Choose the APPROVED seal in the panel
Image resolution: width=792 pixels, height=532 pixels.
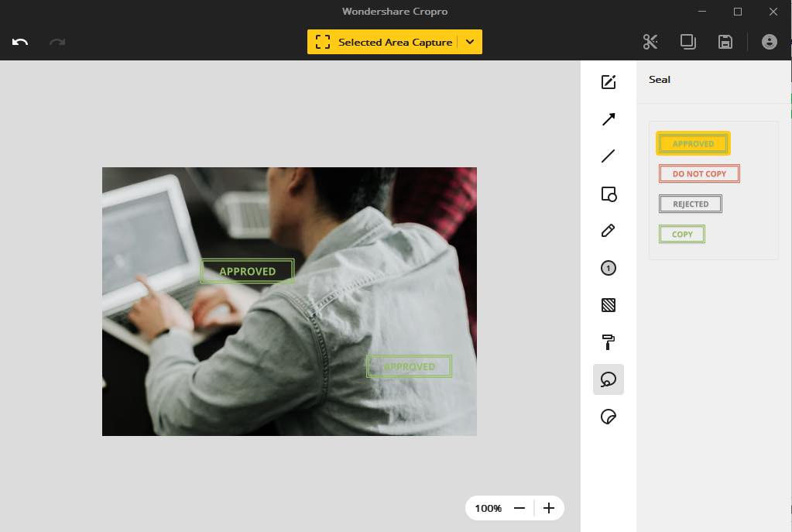(x=693, y=143)
